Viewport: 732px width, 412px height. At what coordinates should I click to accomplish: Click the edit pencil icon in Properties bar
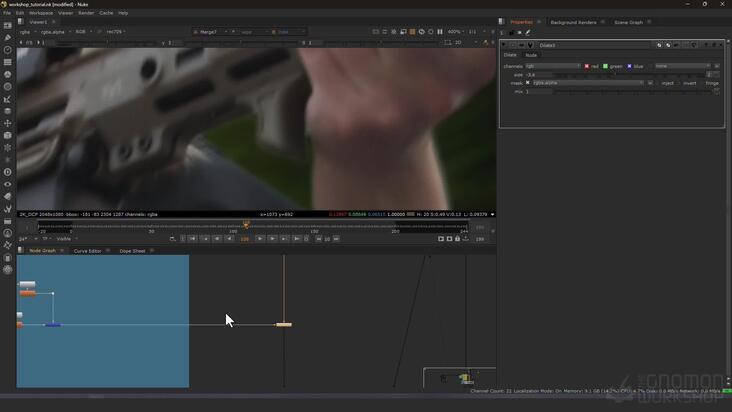[x=528, y=33]
